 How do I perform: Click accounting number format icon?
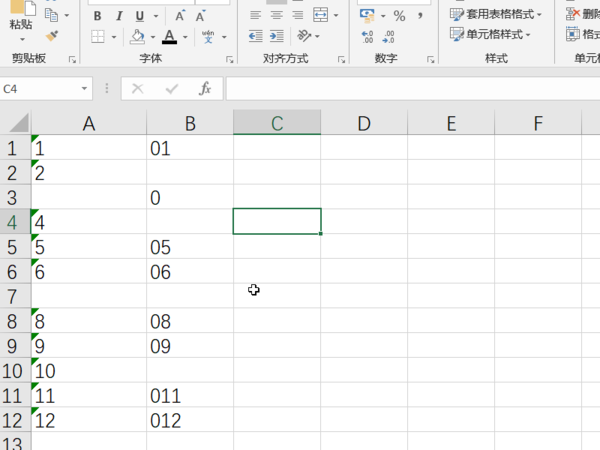[367, 16]
